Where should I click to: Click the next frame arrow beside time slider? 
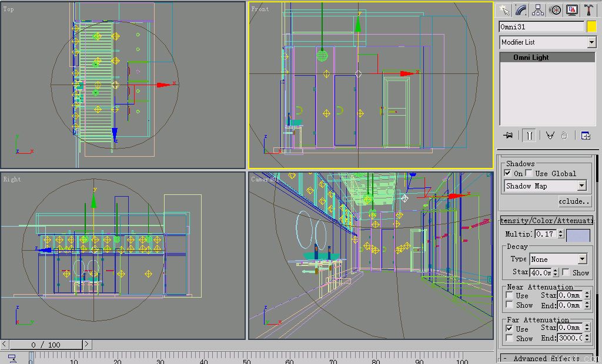(x=86, y=345)
